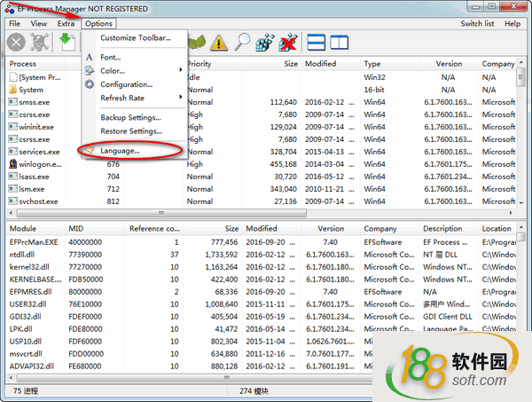This screenshot has height=402, width=532.
Task: Expand the Refresh Rate submenu
Action: coord(125,98)
